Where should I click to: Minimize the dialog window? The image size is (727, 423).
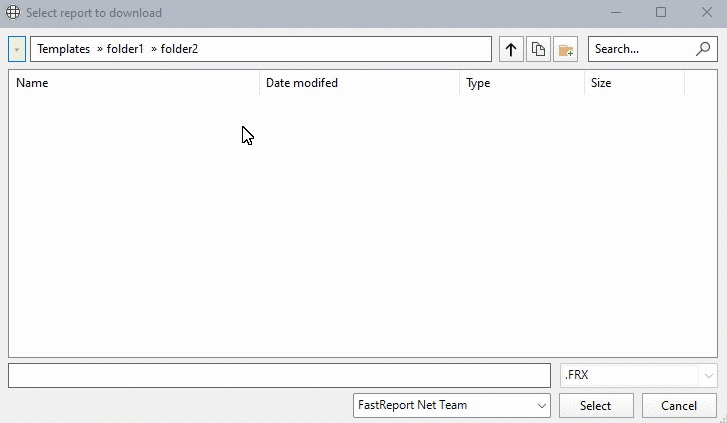616,13
